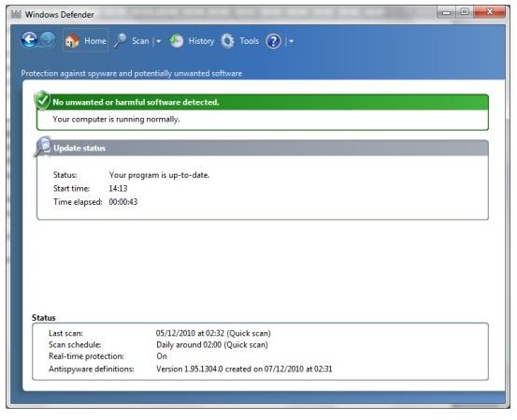This screenshot has height=420, width=517.
Task: Close the Windows Defender window
Action: (490, 12)
